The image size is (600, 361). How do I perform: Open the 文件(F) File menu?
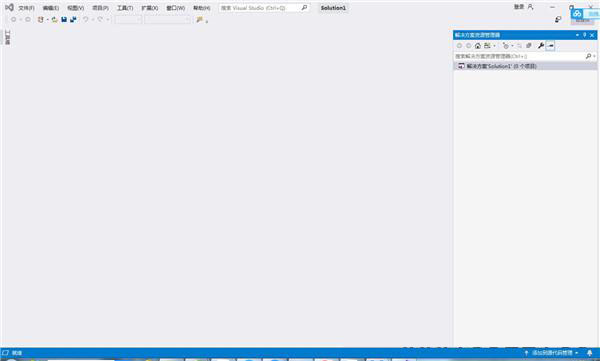click(x=26, y=8)
